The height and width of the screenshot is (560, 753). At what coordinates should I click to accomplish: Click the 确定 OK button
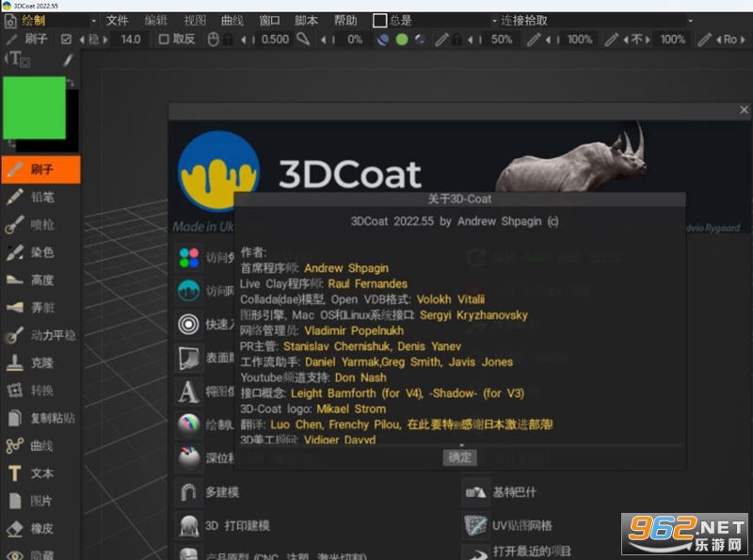click(x=459, y=457)
